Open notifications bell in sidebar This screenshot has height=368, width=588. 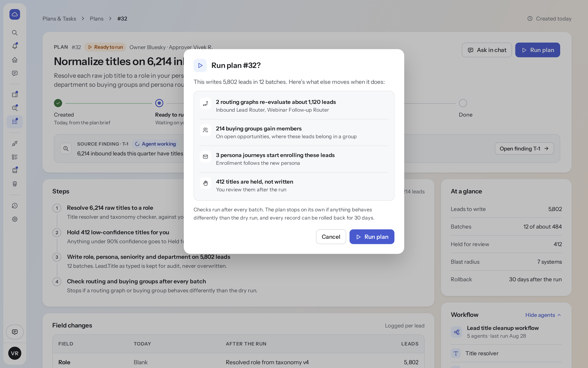click(x=15, y=46)
